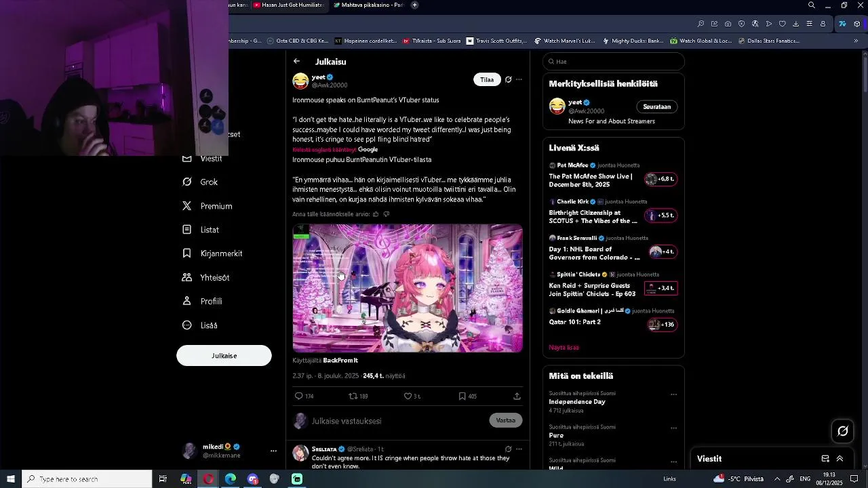Click browser snapshot camera icon
The image size is (868, 488).
pos(728,24)
